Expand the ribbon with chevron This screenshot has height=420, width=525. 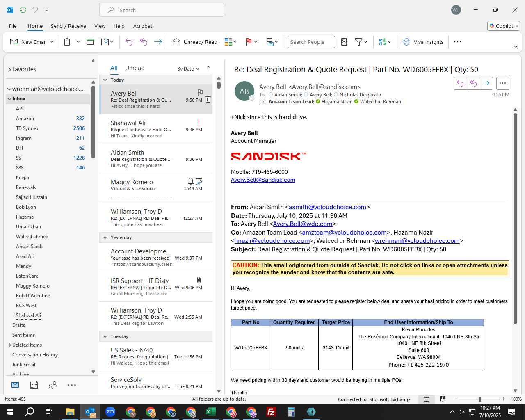point(516,47)
